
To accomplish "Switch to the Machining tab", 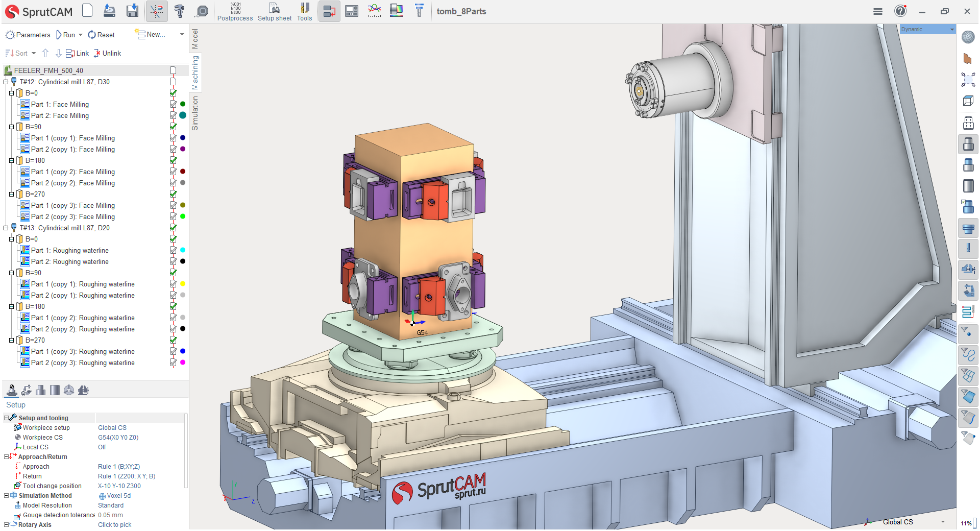I will click(195, 73).
